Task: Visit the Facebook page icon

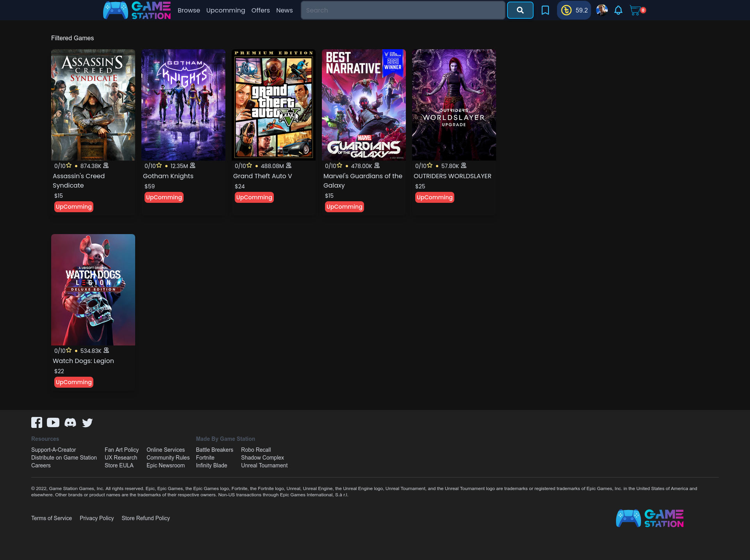Action: 37,422
